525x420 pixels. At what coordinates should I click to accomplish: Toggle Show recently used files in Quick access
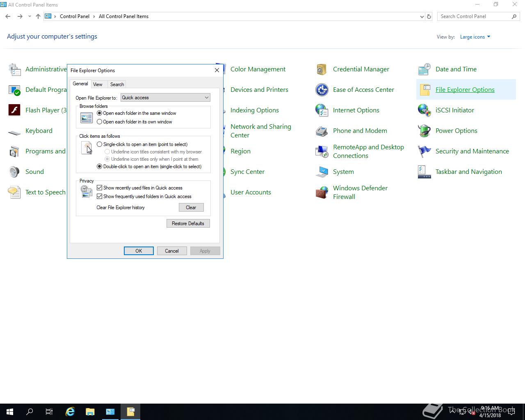[99, 188]
